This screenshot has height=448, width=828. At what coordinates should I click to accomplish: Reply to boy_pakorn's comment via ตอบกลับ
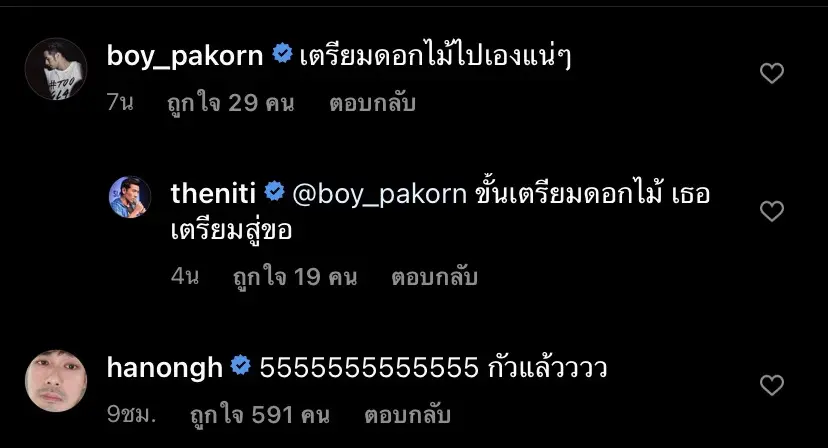373,102
